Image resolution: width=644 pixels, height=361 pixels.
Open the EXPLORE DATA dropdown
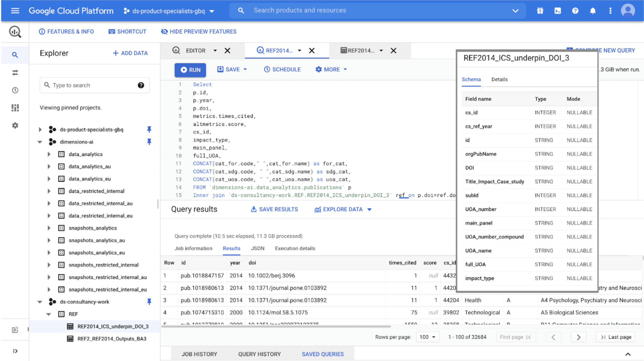(343, 209)
